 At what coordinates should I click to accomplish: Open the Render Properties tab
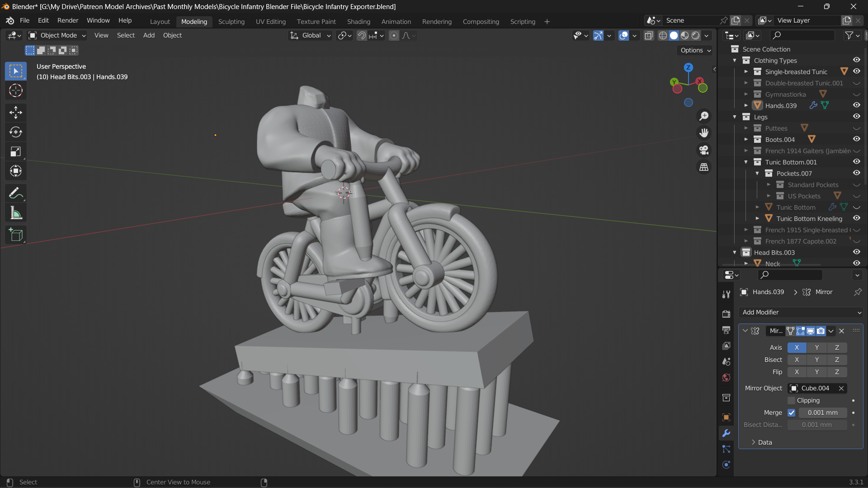(726, 313)
